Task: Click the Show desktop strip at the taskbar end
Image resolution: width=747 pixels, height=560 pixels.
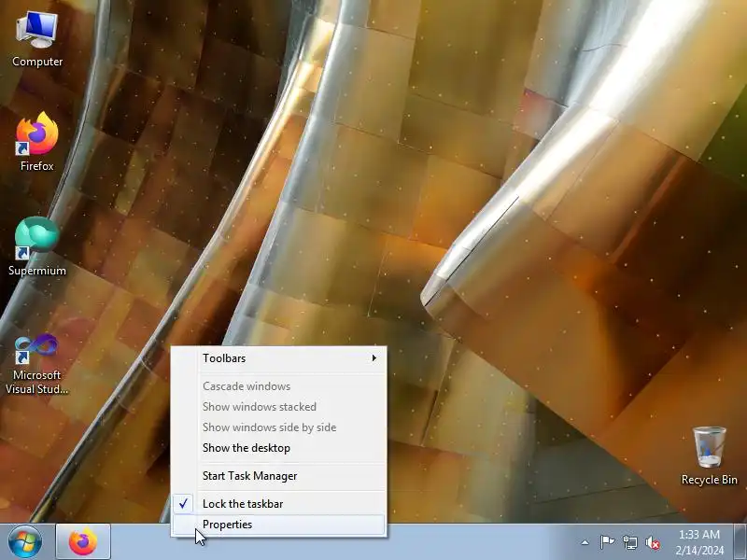Action: coord(740,542)
